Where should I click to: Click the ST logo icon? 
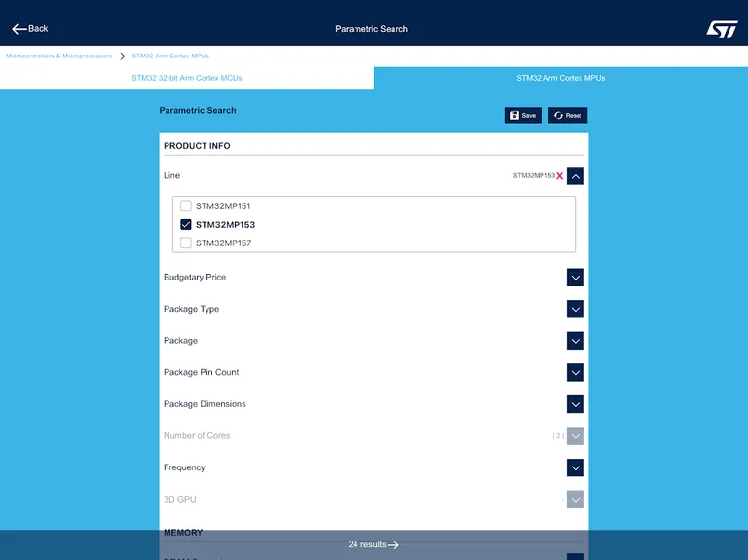pos(722,29)
